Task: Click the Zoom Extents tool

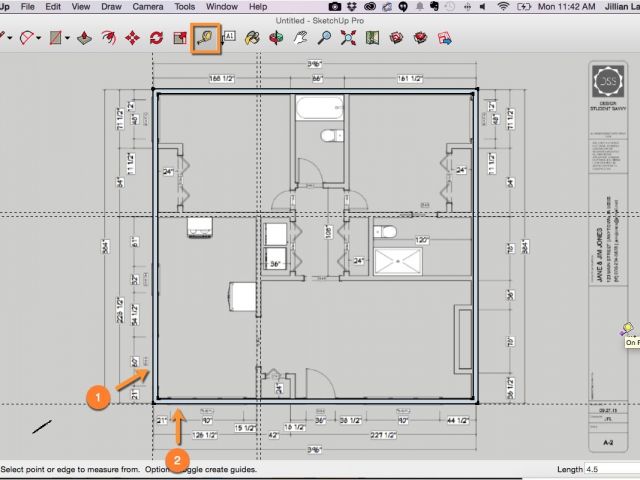Action: click(349, 39)
